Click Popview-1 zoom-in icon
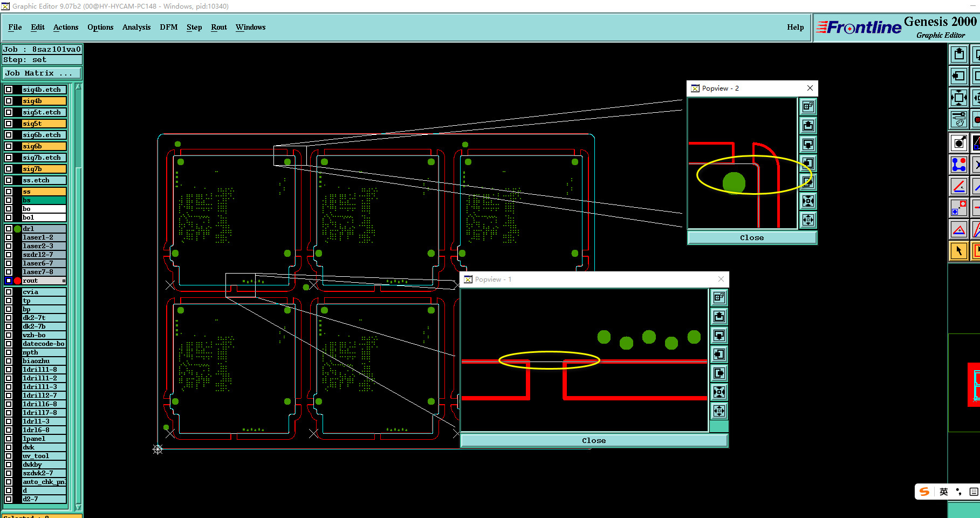The width and height of the screenshot is (980, 518). coord(719,392)
